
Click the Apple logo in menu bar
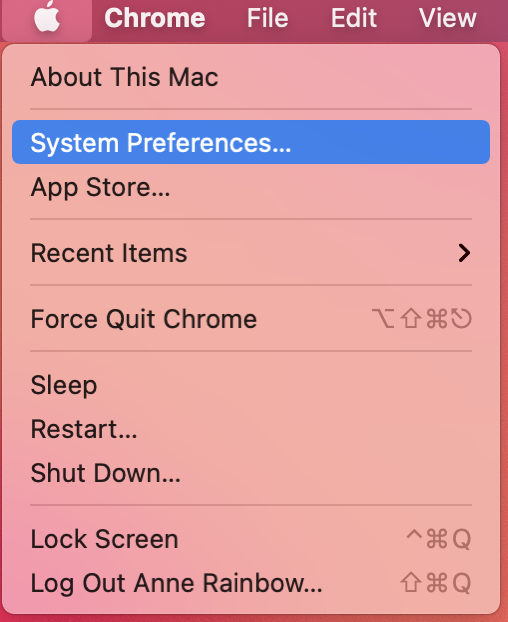pyautogui.click(x=47, y=17)
